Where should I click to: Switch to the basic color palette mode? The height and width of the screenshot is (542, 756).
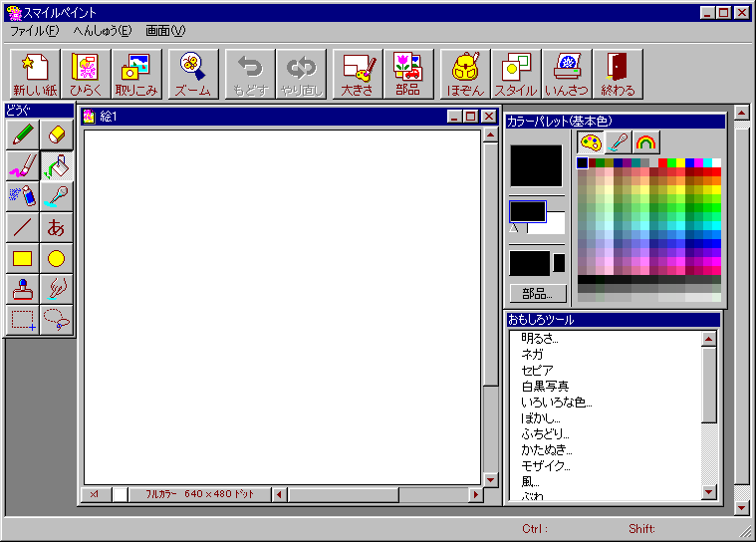tap(591, 142)
